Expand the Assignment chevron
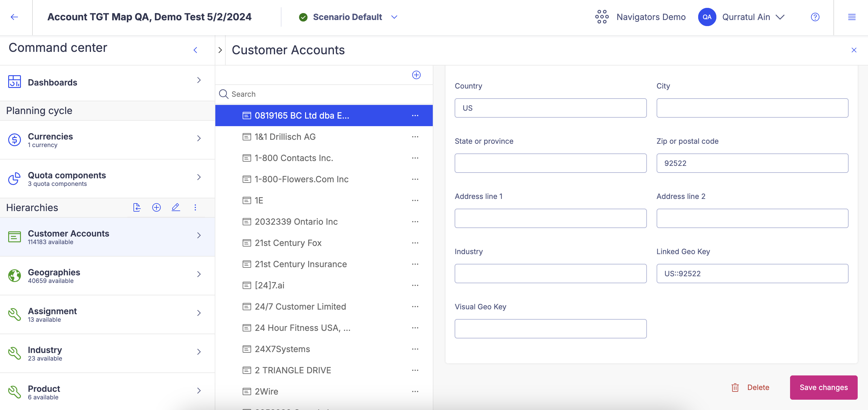The height and width of the screenshot is (410, 868). click(199, 313)
